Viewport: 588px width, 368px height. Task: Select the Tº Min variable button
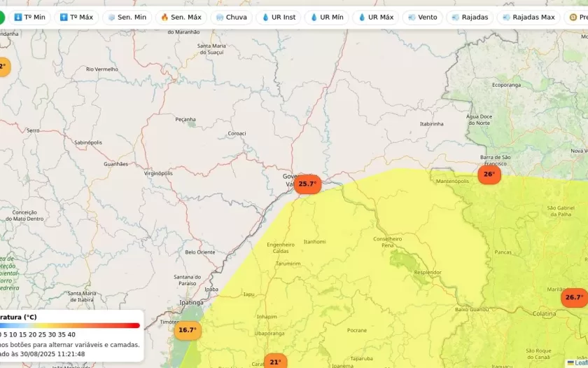tap(29, 17)
